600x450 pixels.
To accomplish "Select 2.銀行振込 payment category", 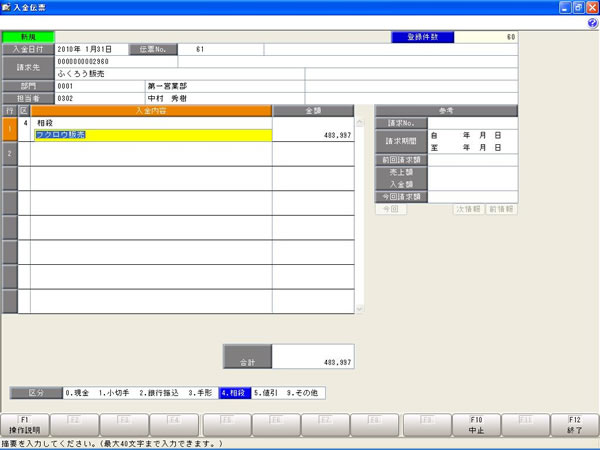I will pyautogui.click(x=159, y=393).
